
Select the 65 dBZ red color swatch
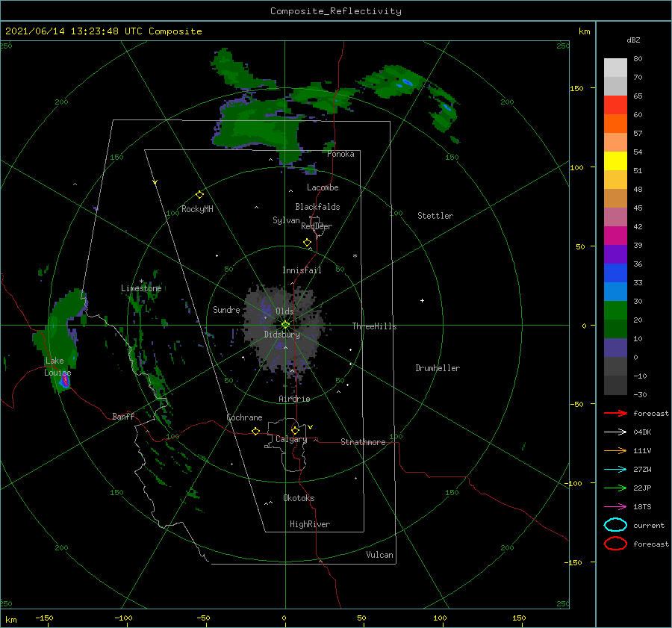click(615, 105)
